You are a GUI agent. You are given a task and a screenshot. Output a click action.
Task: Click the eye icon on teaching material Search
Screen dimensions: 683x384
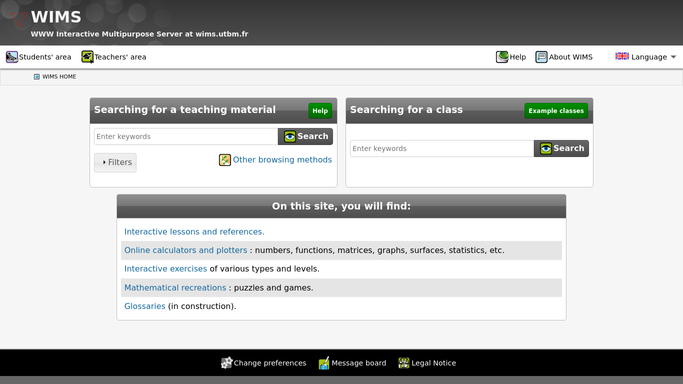pyautogui.click(x=290, y=137)
